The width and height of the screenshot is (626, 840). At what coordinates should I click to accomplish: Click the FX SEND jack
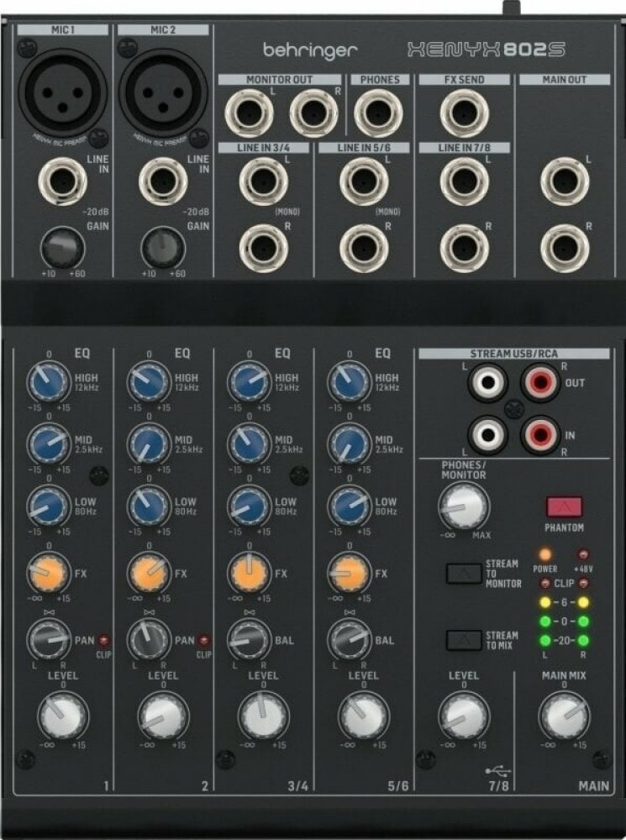point(465,113)
